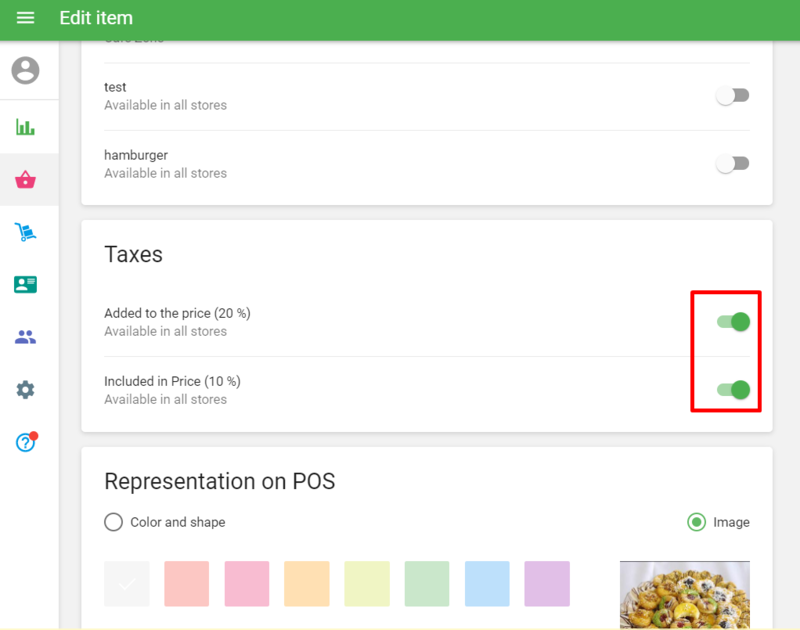Disable the Added to the price tax
The image size is (800, 630).
tap(733, 322)
